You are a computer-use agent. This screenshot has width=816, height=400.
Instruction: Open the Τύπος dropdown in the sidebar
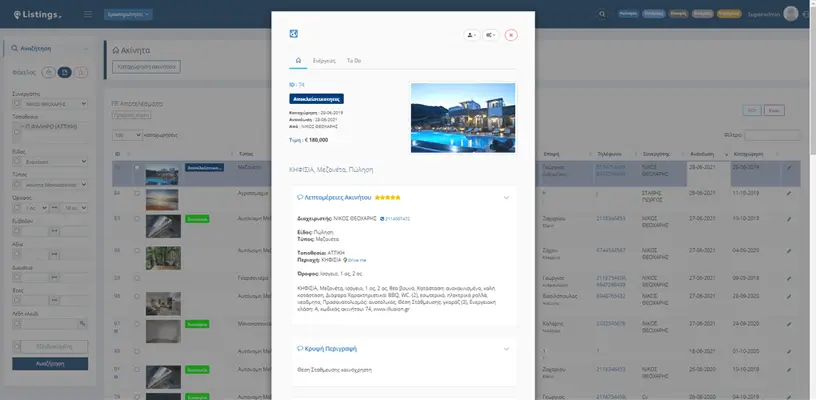point(56,185)
